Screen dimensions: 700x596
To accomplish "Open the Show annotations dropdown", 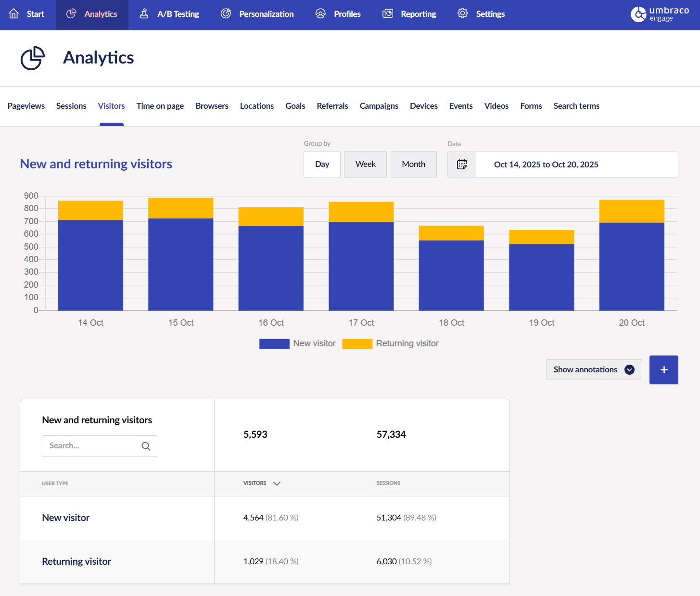I will pyautogui.click(x=594, y=369).
